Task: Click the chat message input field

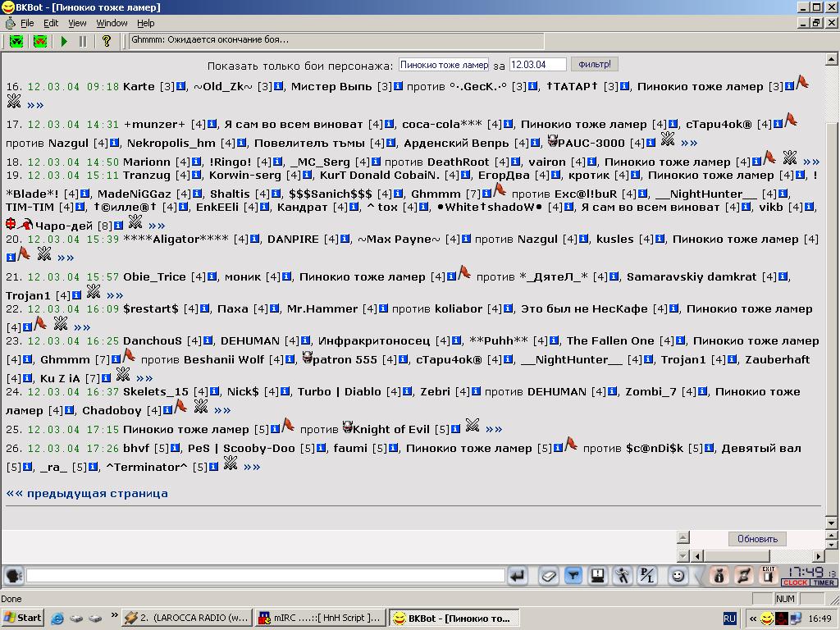Action: pos(265,576)
